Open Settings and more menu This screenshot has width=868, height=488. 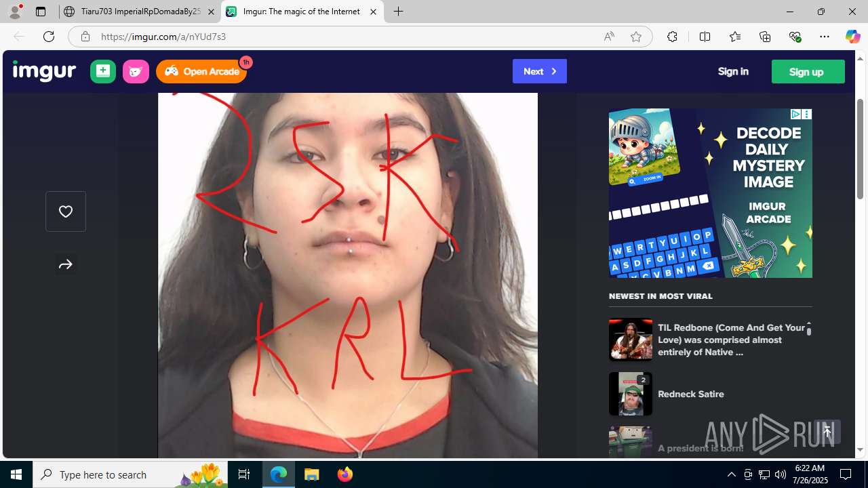click(x=825, y=37)
